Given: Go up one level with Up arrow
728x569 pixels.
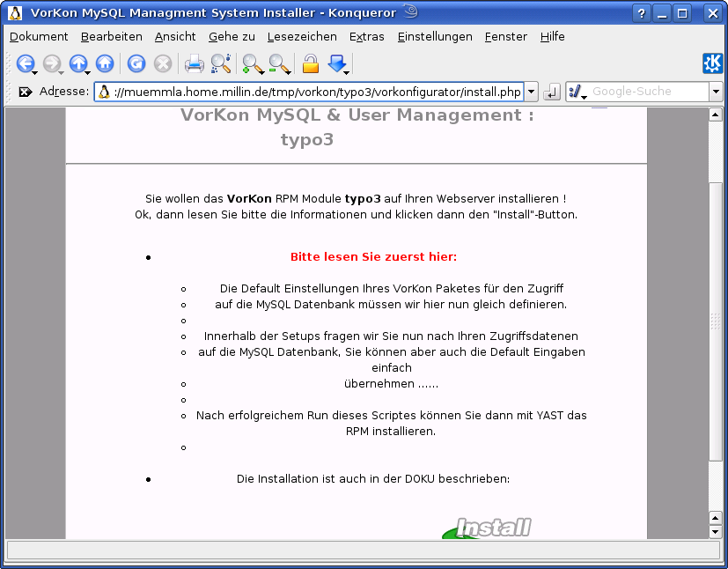Looking at the screenshot, I should tap(78, 63).
